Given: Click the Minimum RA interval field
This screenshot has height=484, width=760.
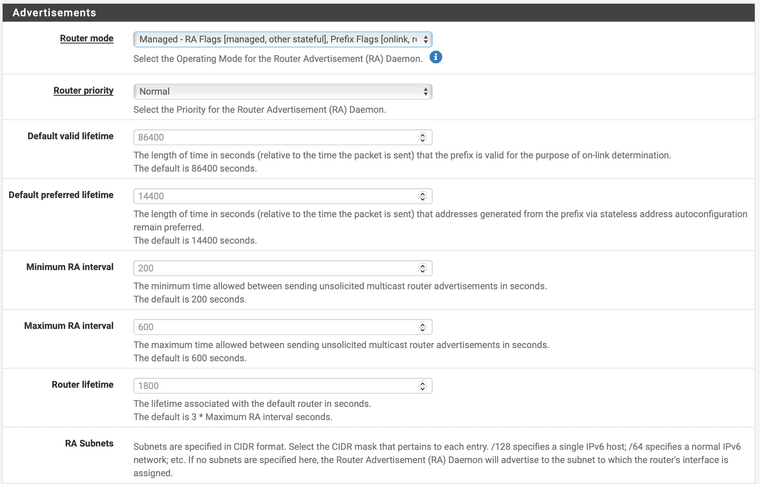Looking at the screenshot, I should tap(283, 268).
